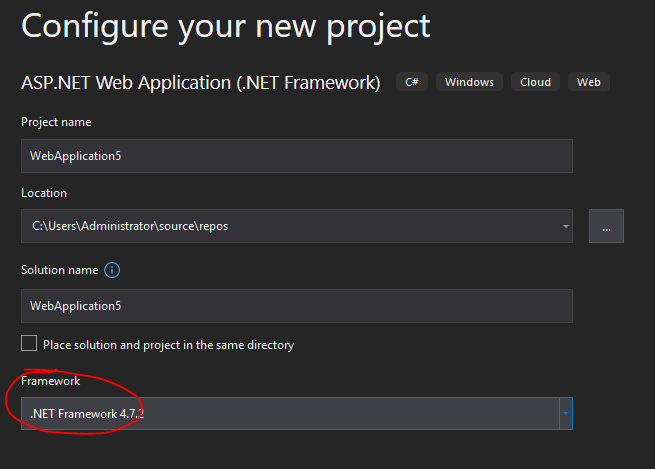Select the Web project type tag
This screenshot has height=469, width=655.
pos(589,82)
